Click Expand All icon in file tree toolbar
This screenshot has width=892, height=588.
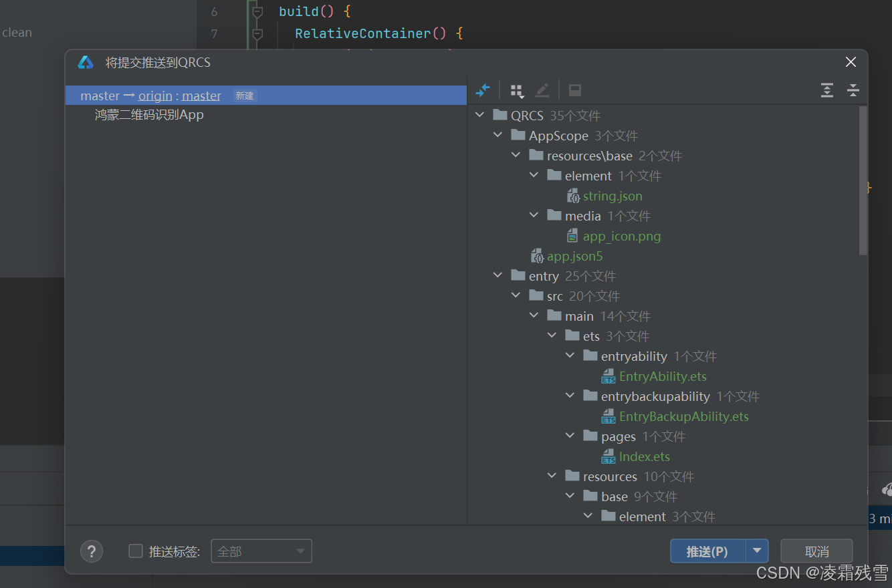pyautogui.click(x=827, y=90)
